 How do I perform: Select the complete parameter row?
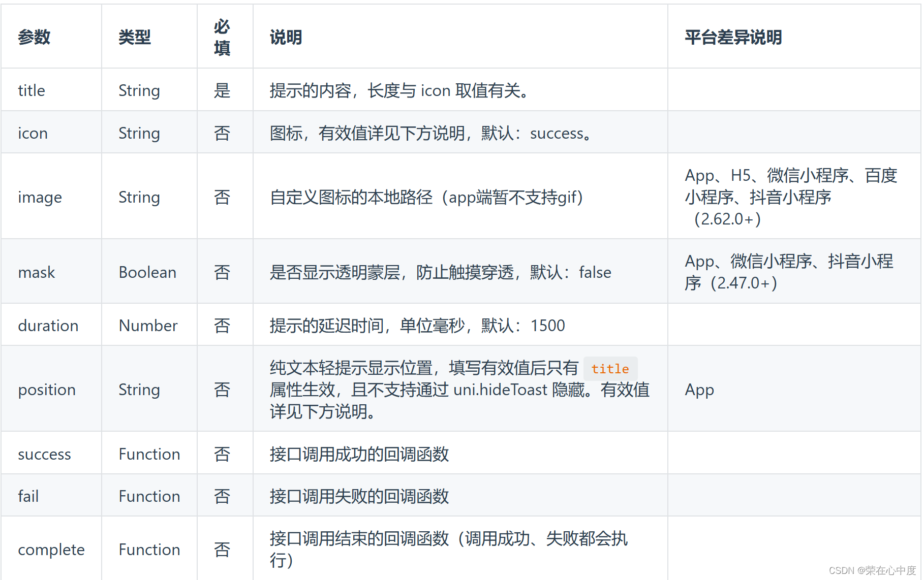[x=51, y=549]
